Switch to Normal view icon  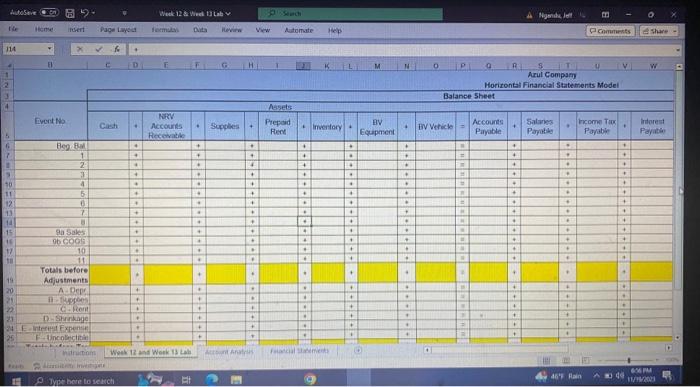[546, 360]
